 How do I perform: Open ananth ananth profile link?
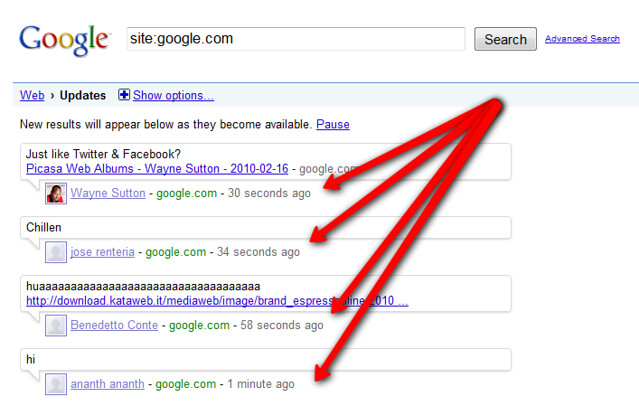coord(108,384)
